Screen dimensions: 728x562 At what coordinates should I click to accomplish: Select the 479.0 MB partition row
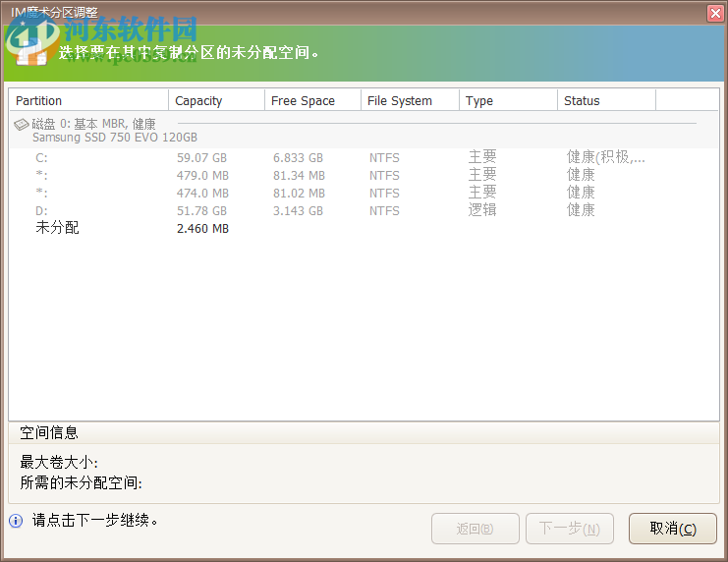tap(364, 176)
